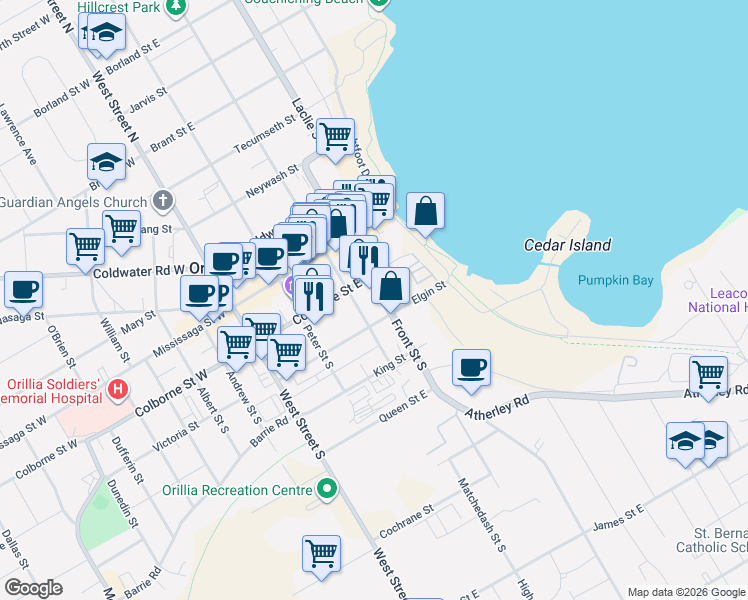Viewport: 748px width, 600px height.
Task: Click the King St label
Action: tap(389, 365)
